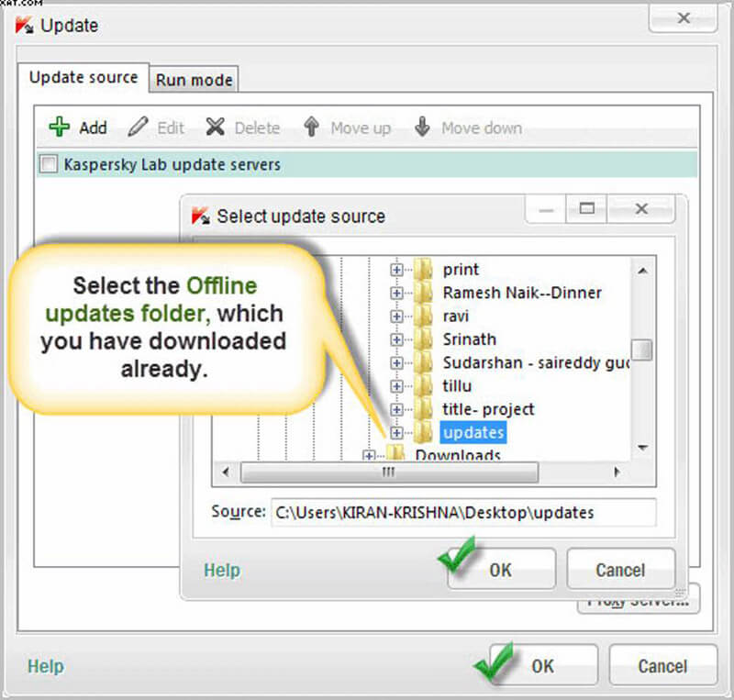
Task: Expand the title- project folder node
Action: click(x=396, y=410)
